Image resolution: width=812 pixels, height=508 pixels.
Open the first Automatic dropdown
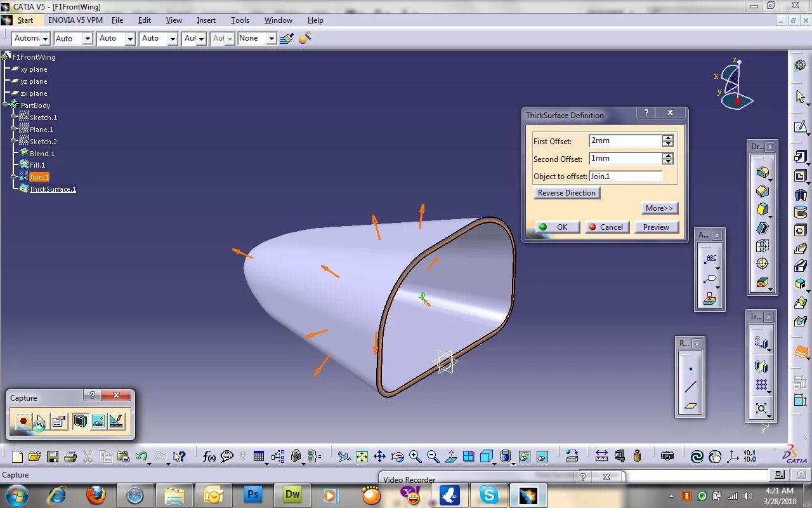pyautogui.click(x=45, y=39)
